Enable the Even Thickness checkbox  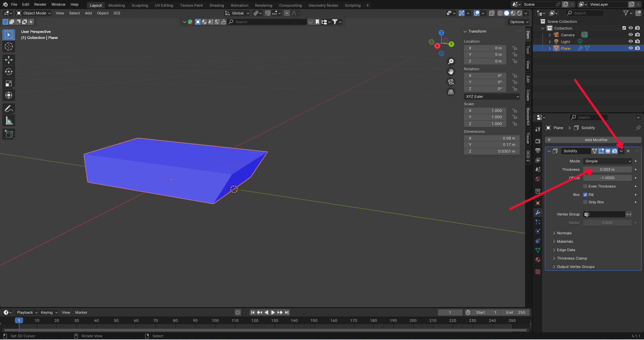[585, 186]
